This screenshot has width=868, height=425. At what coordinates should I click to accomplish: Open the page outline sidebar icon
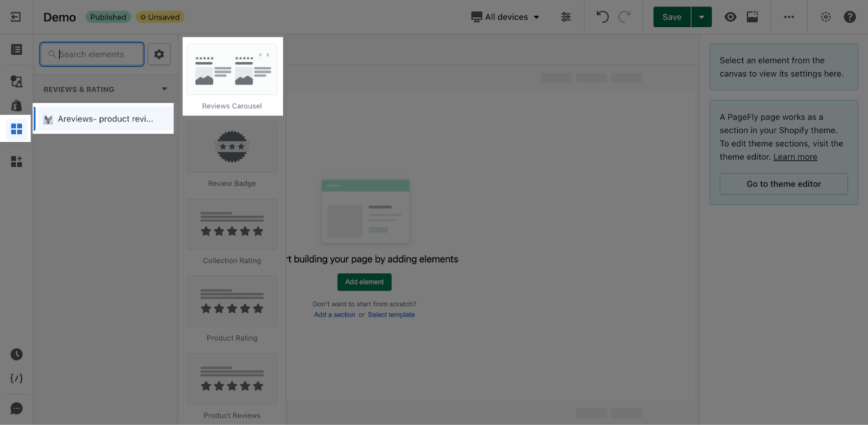(16, 49)
